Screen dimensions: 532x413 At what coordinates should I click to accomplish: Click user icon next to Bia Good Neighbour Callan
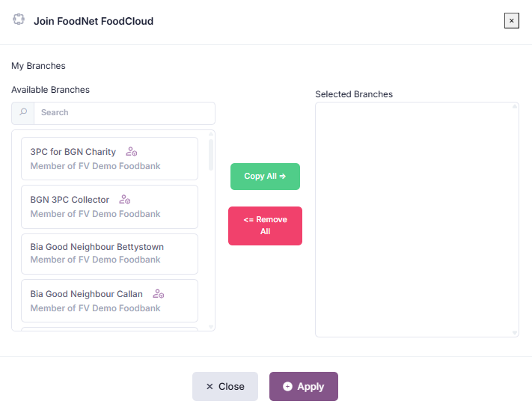(158, 294)
